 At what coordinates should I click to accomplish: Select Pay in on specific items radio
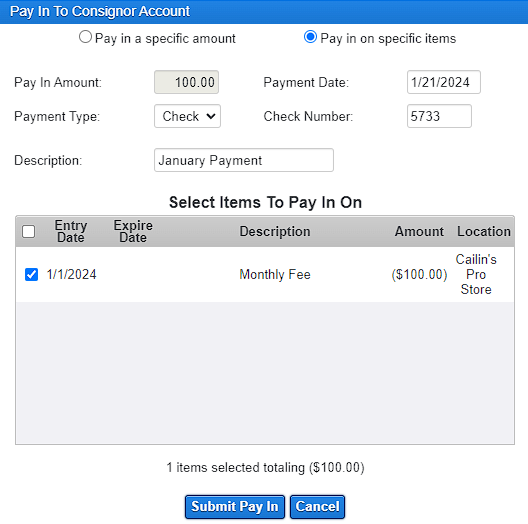coord(310,37)
